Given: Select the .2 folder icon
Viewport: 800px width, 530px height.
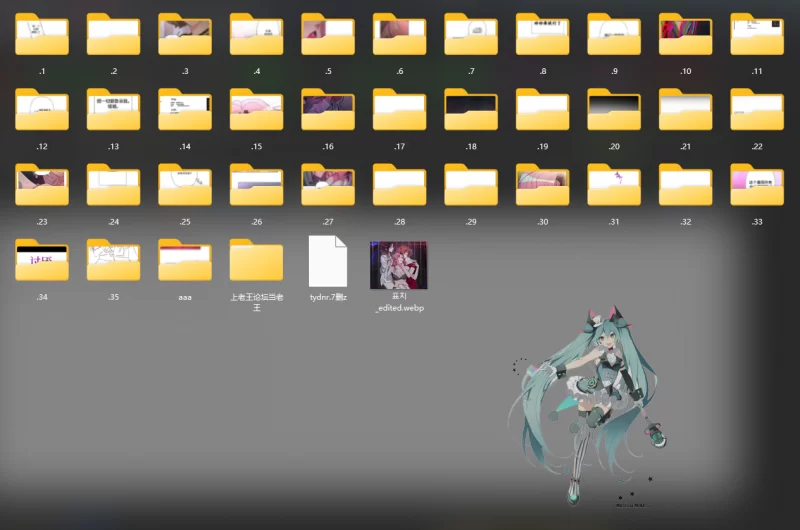Looking at the screenshot, I should (x=113, y=34).
